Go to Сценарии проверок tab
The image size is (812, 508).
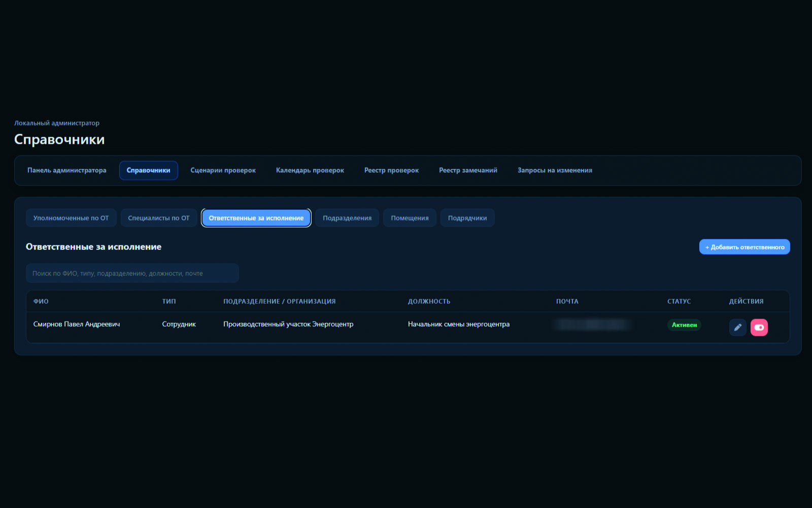(223, 171)
